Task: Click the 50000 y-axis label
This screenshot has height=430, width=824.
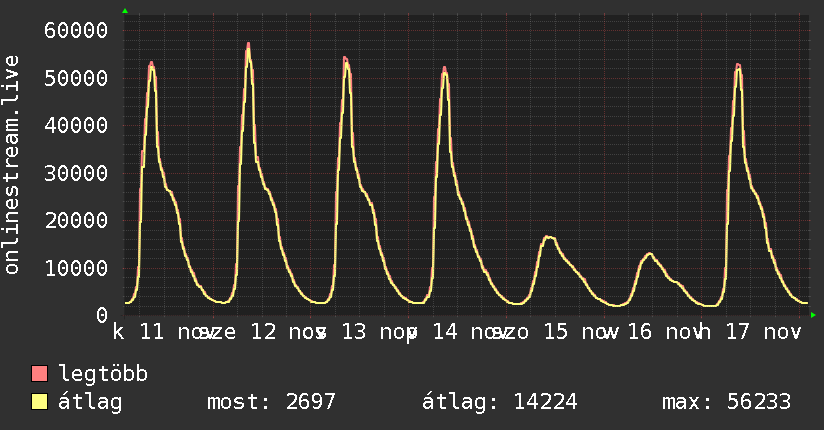Action: click(76, 78)
